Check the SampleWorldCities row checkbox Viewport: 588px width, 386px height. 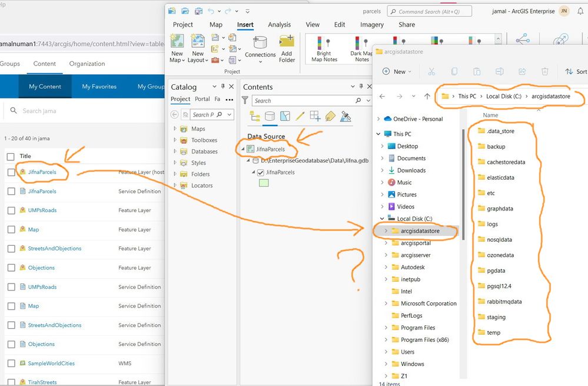click(11, 364)
